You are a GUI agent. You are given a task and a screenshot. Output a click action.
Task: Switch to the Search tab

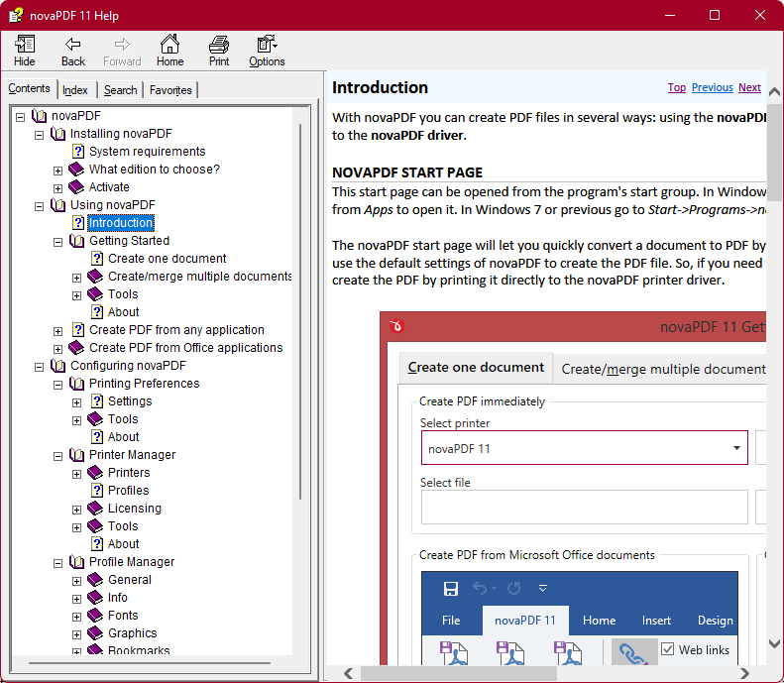(121, 90)
